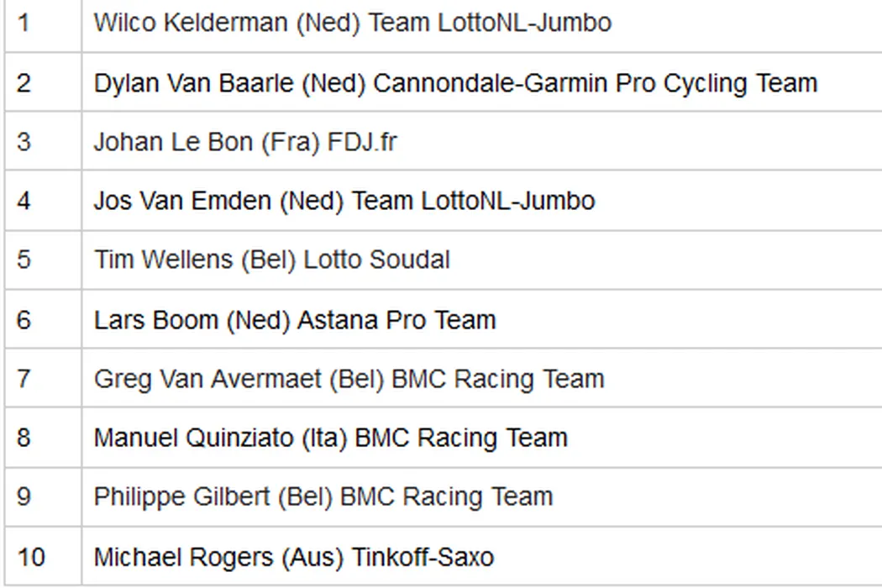Click Tim Wellens Lotto Soudal entry
This screenshot has width=882, height=588.
(x=271, y=260)
